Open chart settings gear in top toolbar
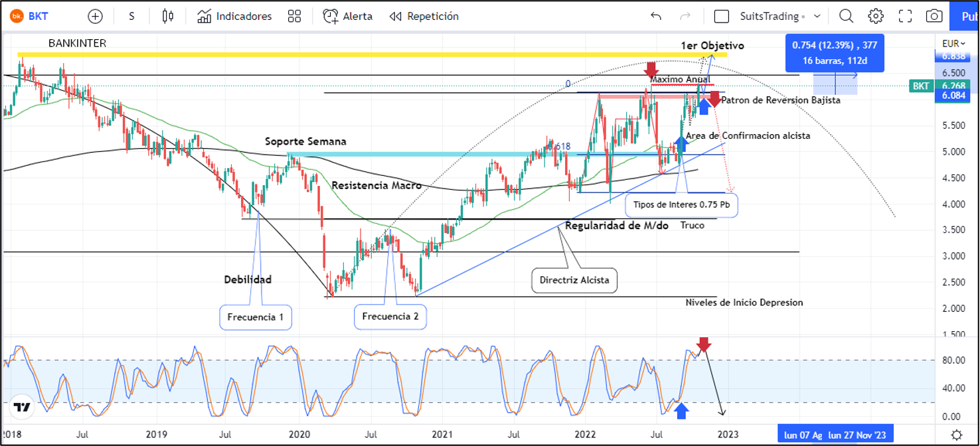Screen dimensions: 980x446 point(876,16)
